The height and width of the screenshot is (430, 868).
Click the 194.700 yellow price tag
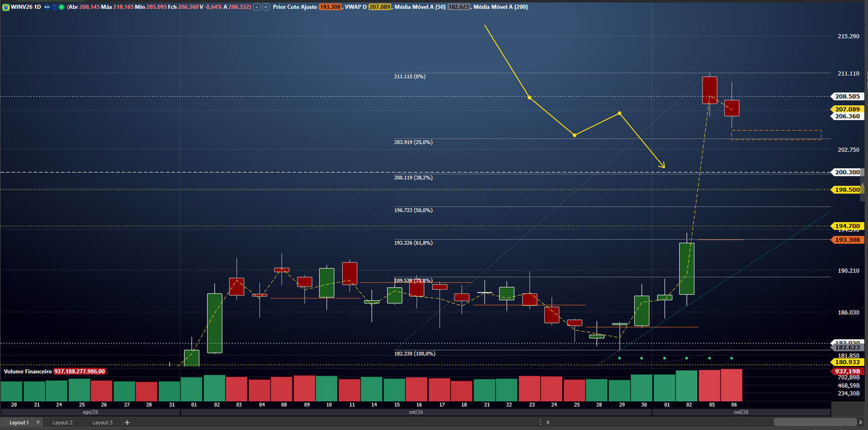tap(847, 226)
